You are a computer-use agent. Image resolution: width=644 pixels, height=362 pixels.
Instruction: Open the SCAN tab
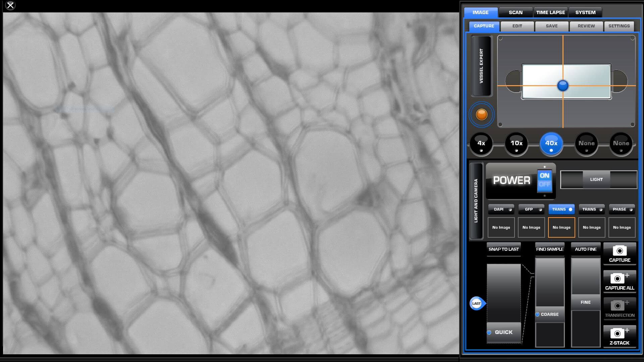[515, 12]
